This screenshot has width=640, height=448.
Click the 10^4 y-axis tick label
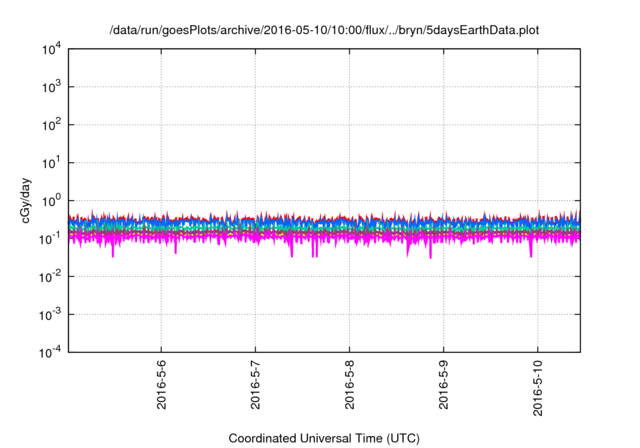tap(51, 50)
